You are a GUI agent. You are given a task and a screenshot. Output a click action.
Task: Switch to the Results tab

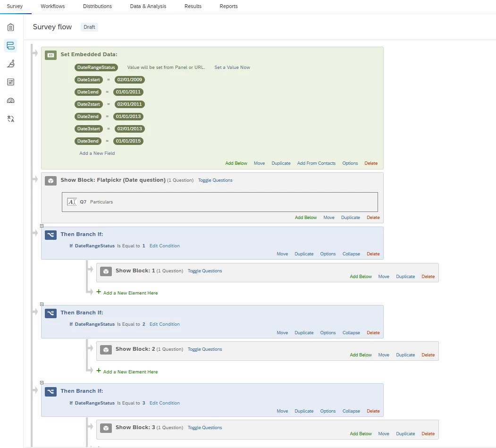(x=193, y=6)
